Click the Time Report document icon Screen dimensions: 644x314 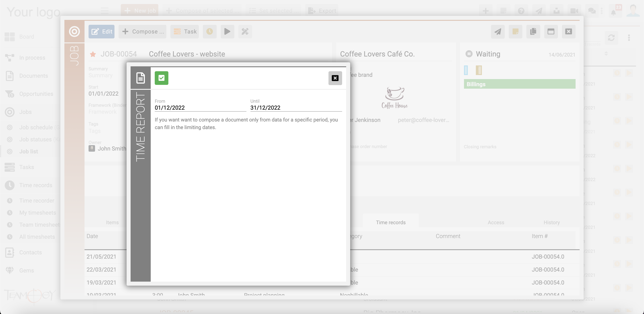tap(140, 78)
